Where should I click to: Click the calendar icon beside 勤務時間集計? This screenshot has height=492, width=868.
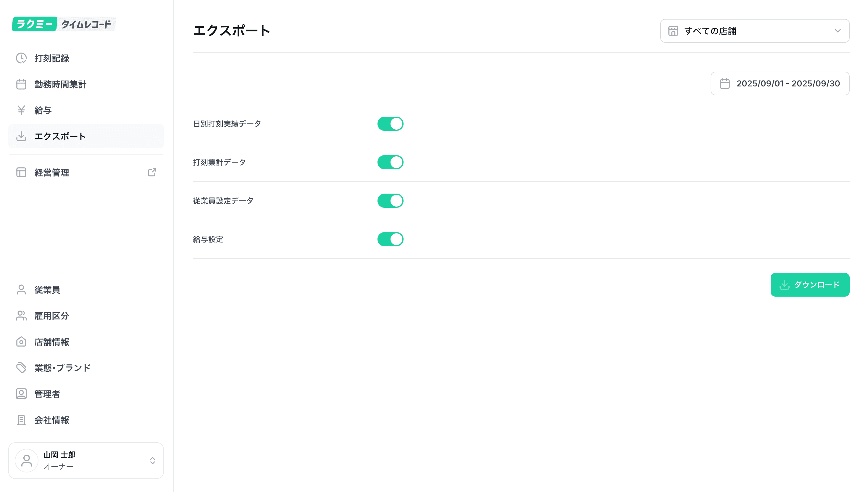[21, 84]
